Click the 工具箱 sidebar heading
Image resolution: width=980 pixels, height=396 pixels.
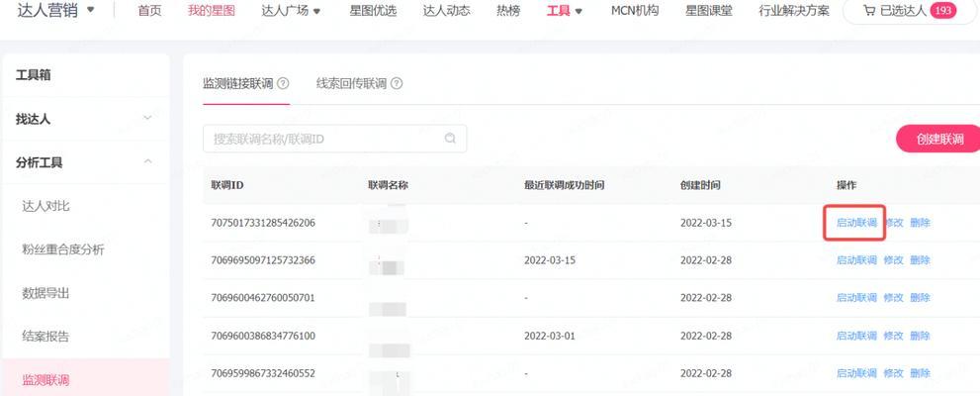click(33, 75)
